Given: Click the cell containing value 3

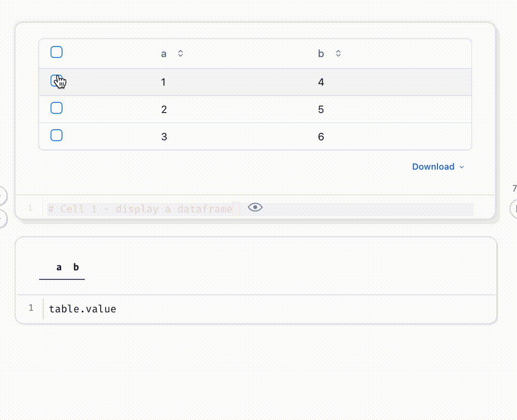Looking at the screenshot, I should (x=164, y=137).
